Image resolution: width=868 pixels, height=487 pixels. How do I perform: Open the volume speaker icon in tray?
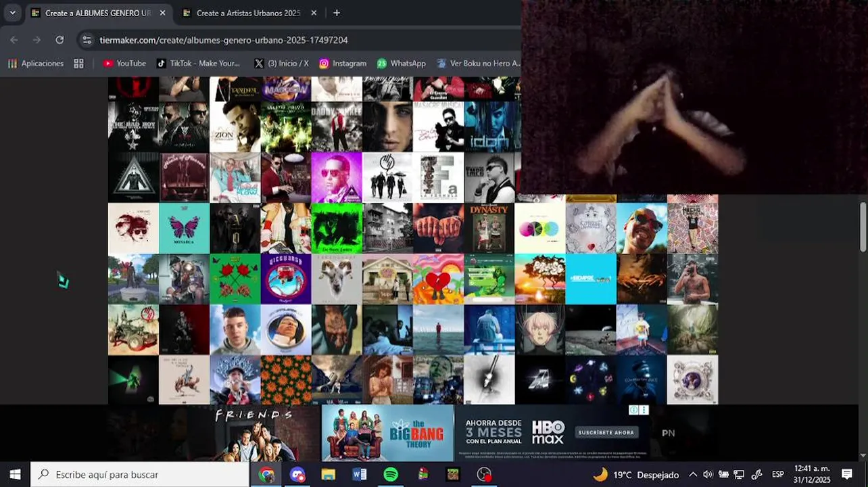[x=708, y=474]
